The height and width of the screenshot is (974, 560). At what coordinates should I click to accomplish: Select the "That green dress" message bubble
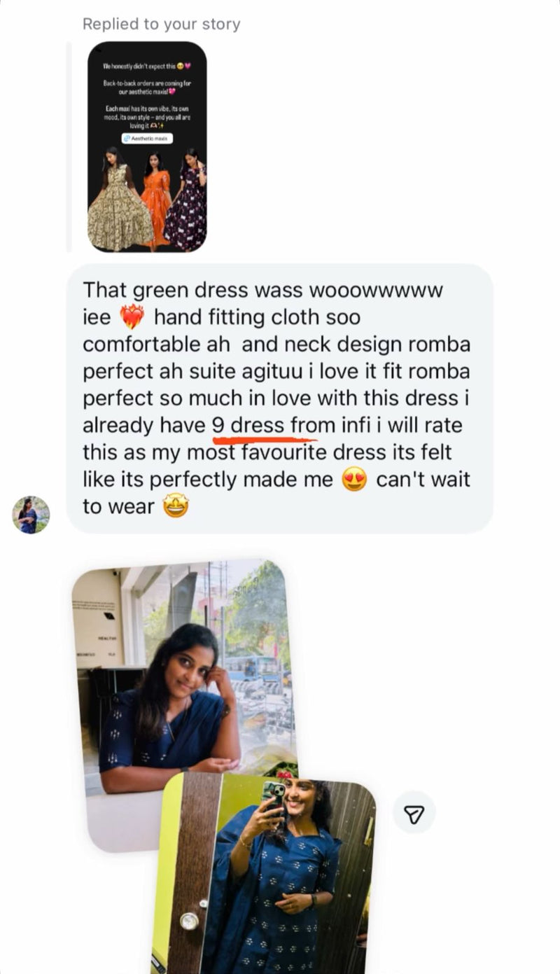click(279, 398)
